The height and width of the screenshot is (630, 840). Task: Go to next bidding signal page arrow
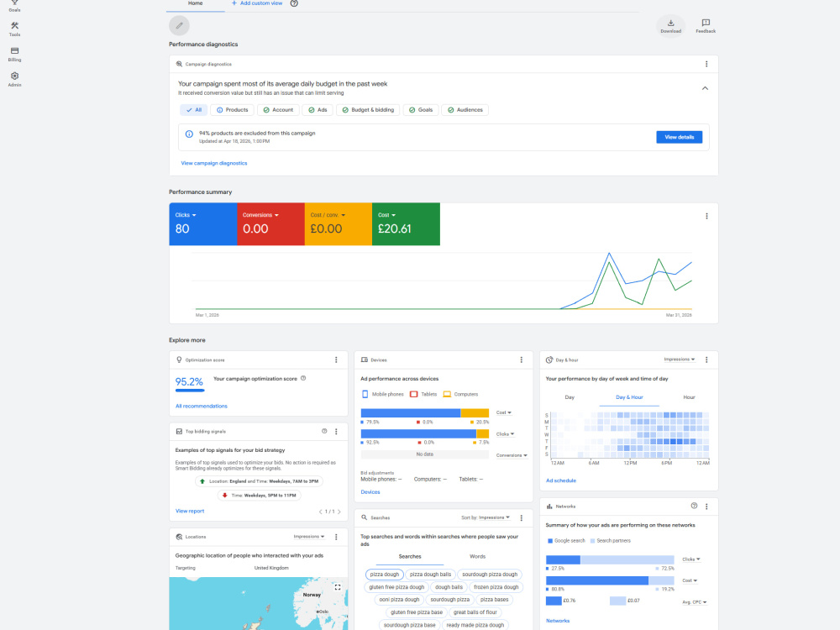coord(339,512)
